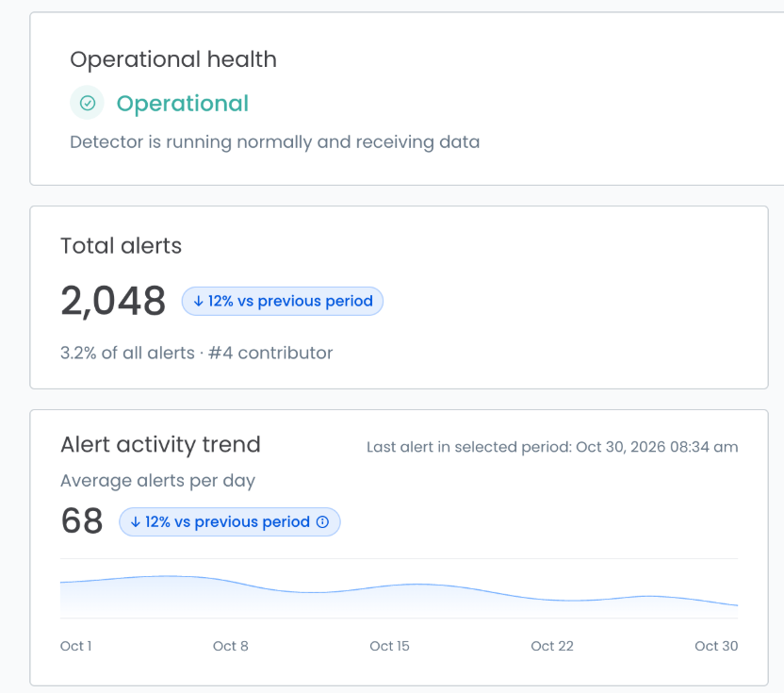This screenshot has width=784, height=693.
Task: Click the "Average alerts per day" label
Action: [158, 481]
